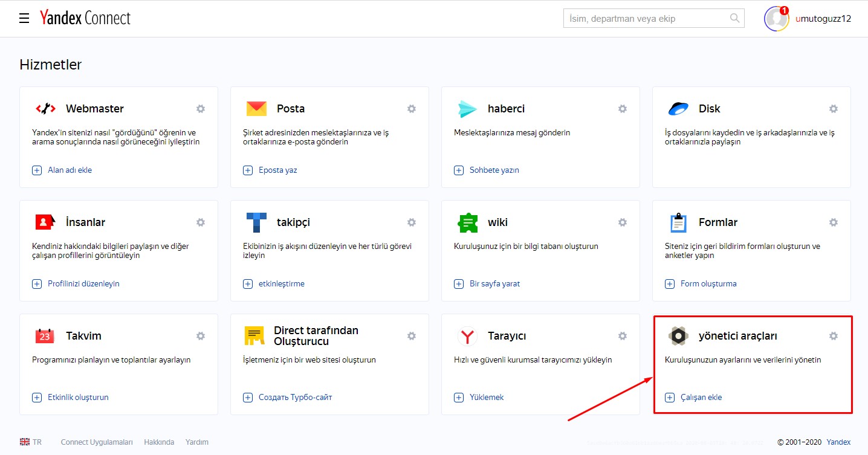The image size is (868, 455).
Task: Click the Yandex Connect logo
Action: [85, 18]
